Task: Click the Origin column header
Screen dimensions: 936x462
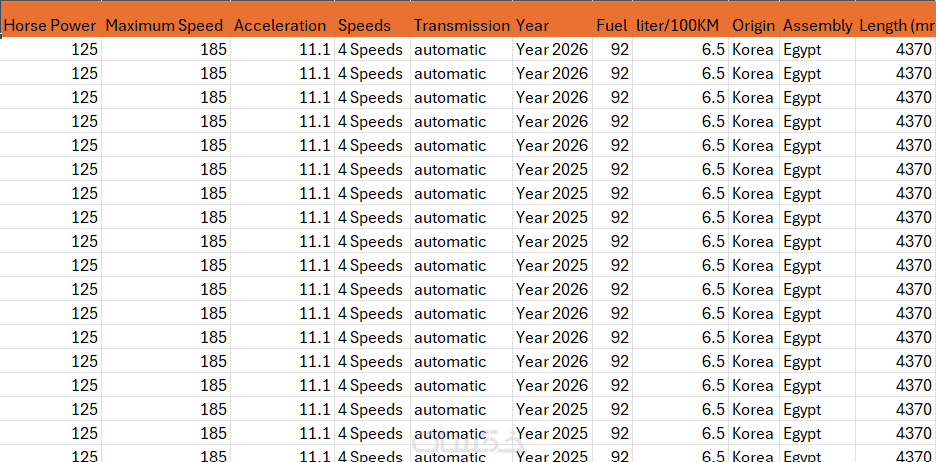Action: tap(753, 25)
